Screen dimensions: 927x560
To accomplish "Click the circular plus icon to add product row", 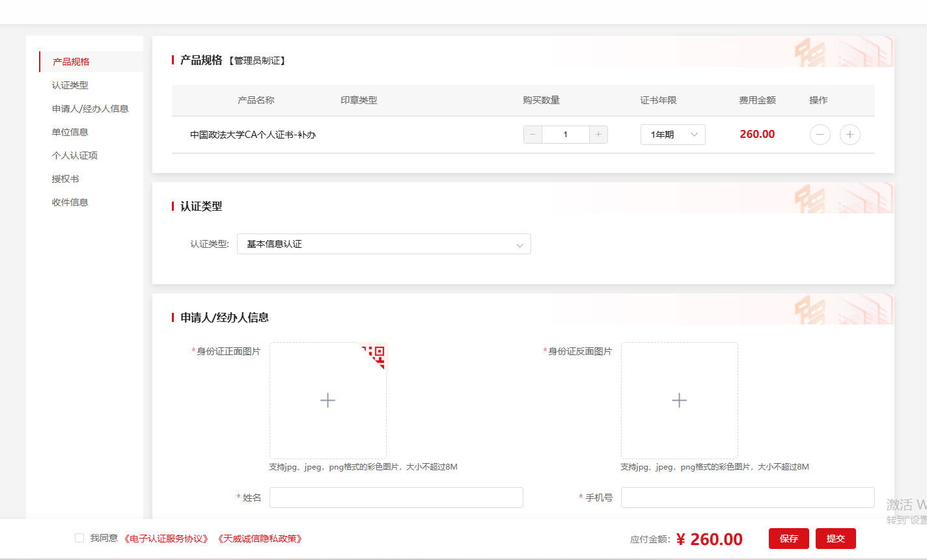I will [x=850, y=135].
